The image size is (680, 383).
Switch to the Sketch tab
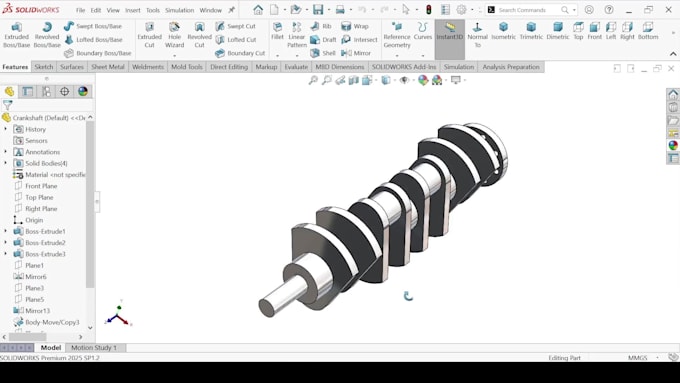[x=44, y=67]
